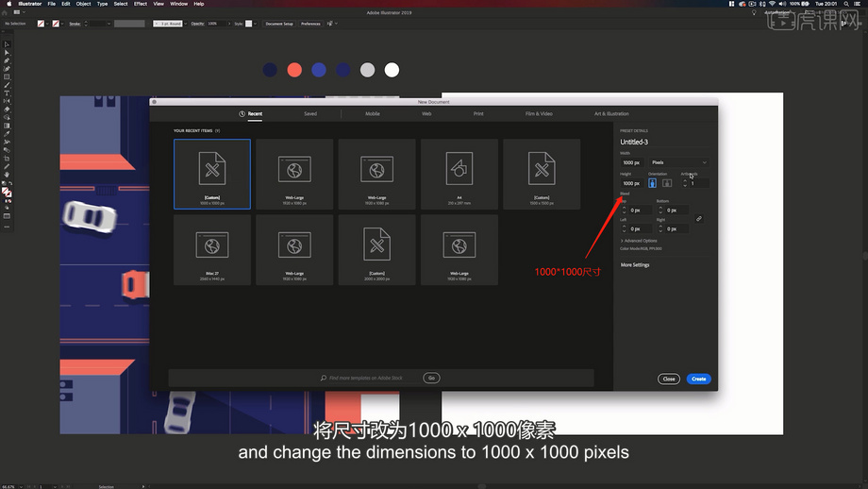Click the Document Setup button

click(279, 24)
